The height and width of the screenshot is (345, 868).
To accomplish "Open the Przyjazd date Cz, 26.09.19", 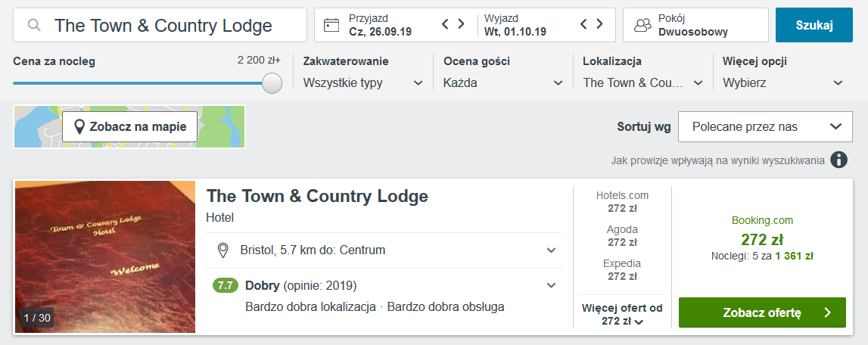I will (x=381, y=25).
